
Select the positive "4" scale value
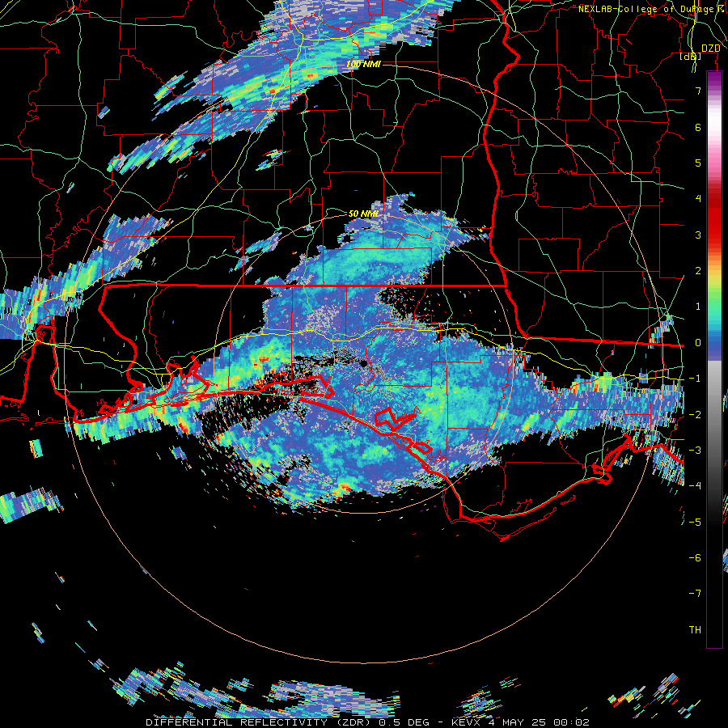click(x=698, y=199)
